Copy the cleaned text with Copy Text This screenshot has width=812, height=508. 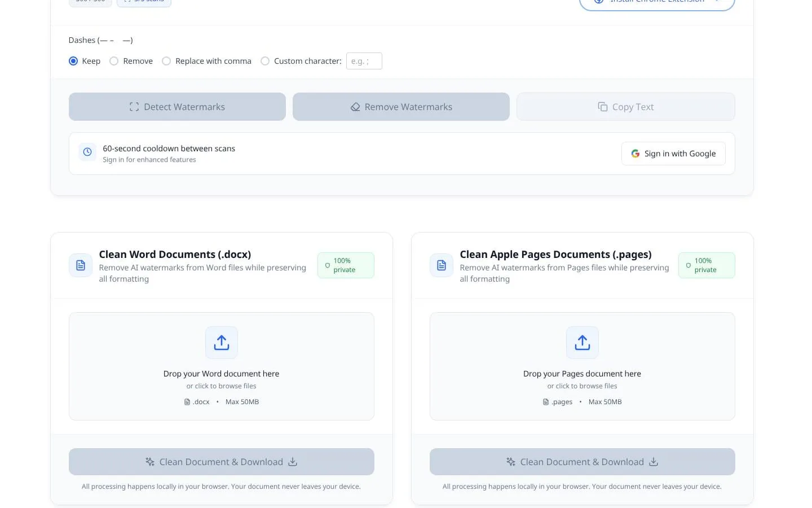click(626, 107)
